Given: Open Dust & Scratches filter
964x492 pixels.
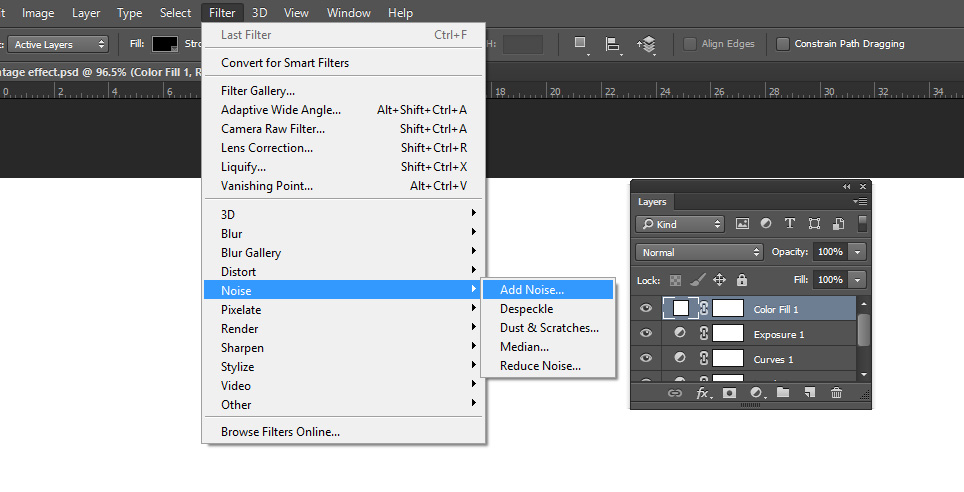Looking at the screenshot, I should click(548, 328).
